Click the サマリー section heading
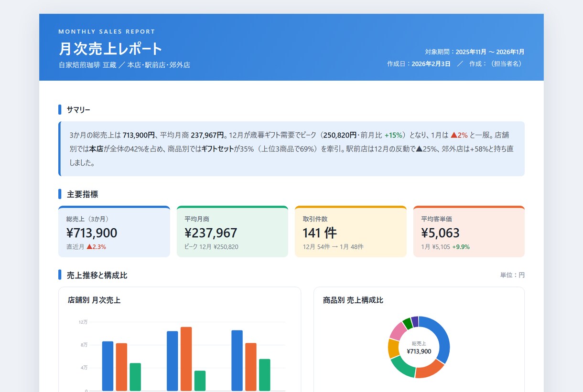 [x=78, y=110]
